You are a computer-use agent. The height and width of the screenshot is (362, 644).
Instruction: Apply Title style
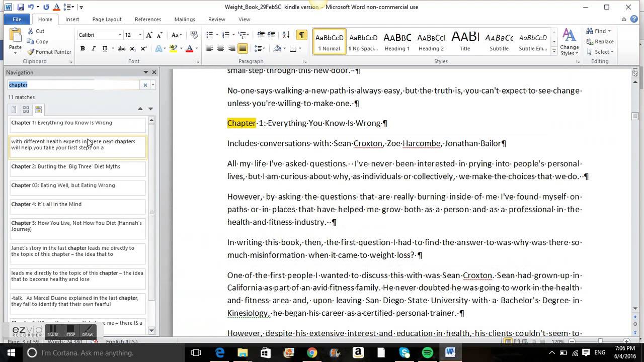465,41
